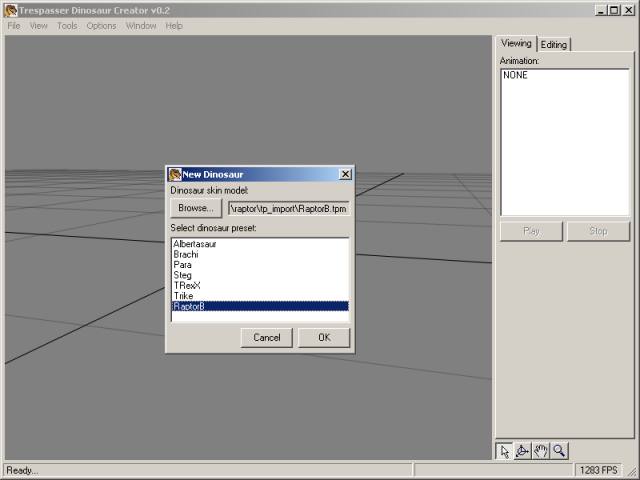
Task: Choose the hand pan tool
Action: [541, 451]
